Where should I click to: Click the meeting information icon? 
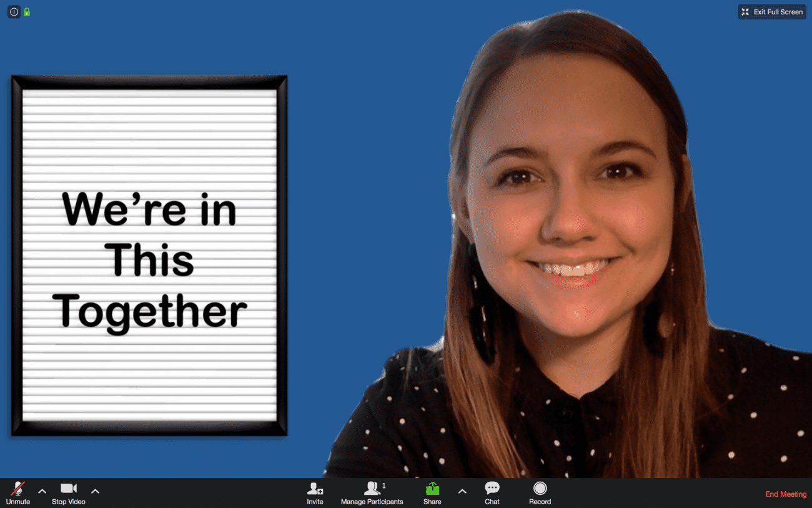coord(14,11)
